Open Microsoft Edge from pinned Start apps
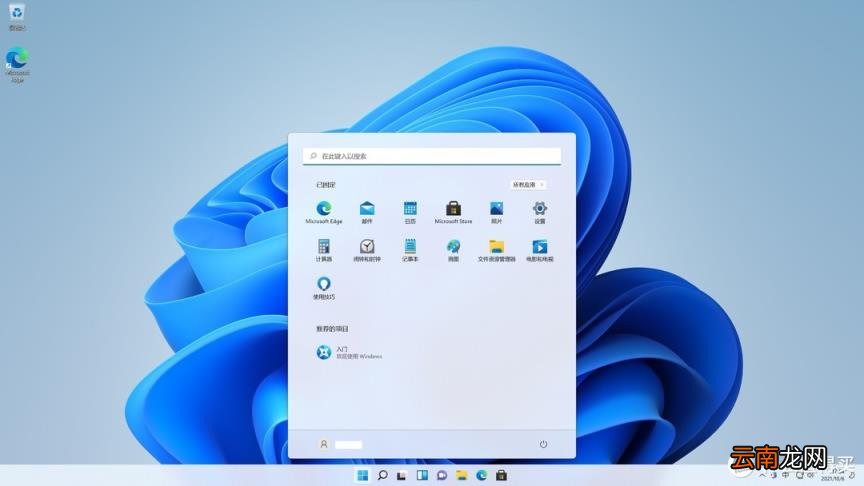864x486 pixels. (323, 212)
